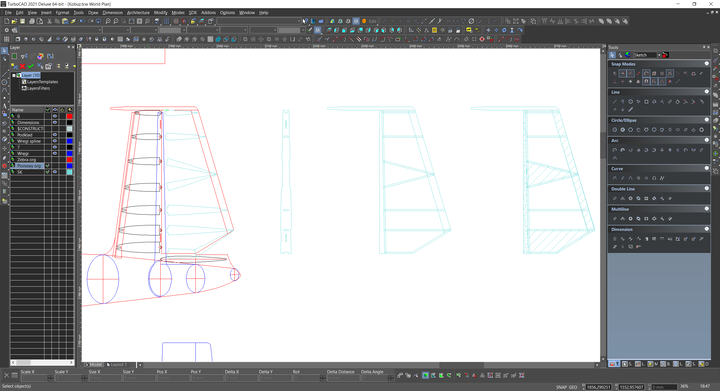Toggle visibility eye for Dimensions layer
The height and width of the screenshot is (391, 720).
point(55,123)
